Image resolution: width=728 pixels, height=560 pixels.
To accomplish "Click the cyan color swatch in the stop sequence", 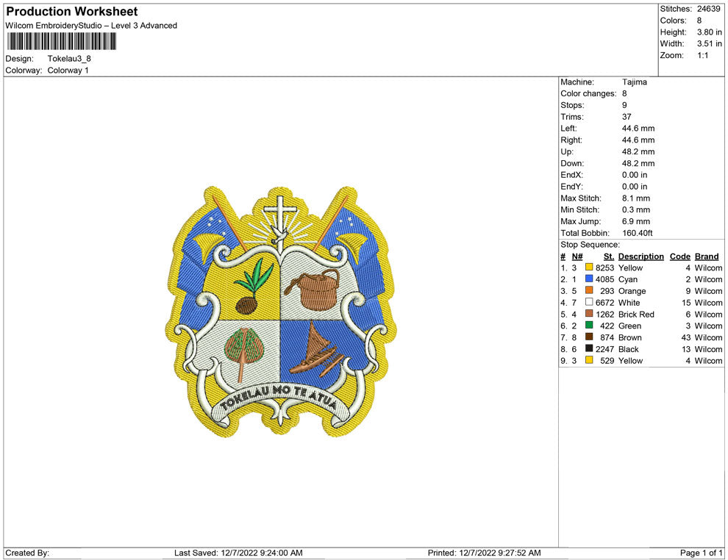I will pyautogui.click(x=589, y=279).
